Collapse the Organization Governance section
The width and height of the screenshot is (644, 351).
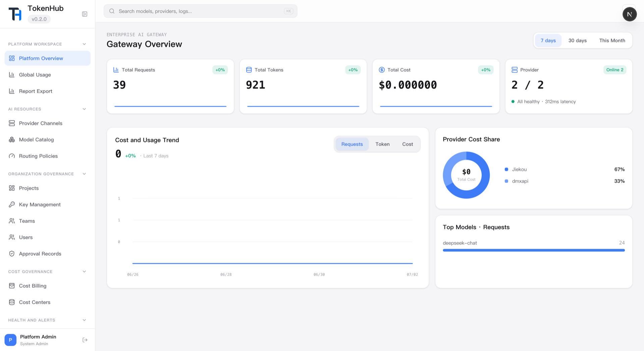[x=84, y=174]
